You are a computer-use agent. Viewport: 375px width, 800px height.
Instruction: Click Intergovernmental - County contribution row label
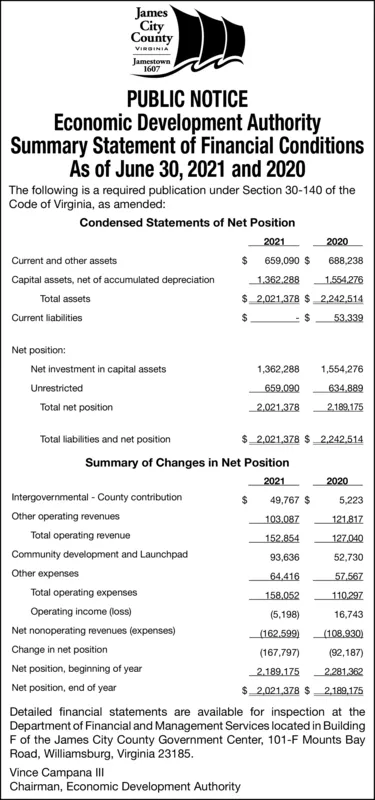96,496
